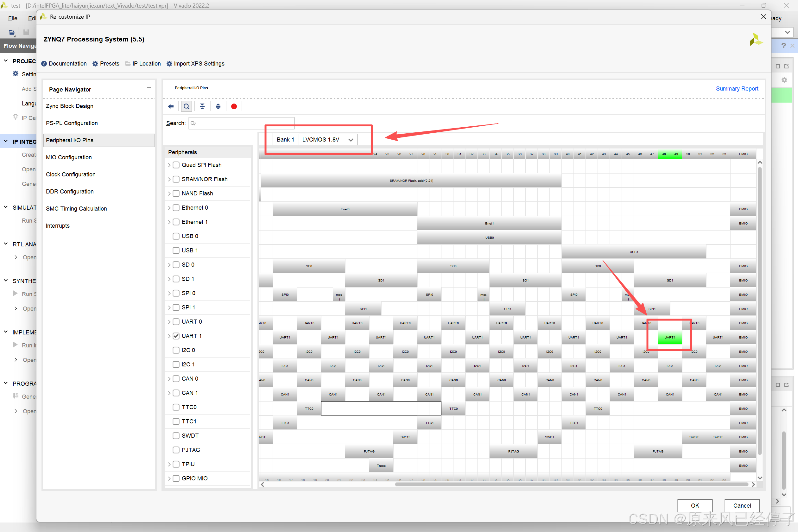Click the red error warning icon
Image resolution: width=798 pixels, height=532 pixels.
click(234, 106)
